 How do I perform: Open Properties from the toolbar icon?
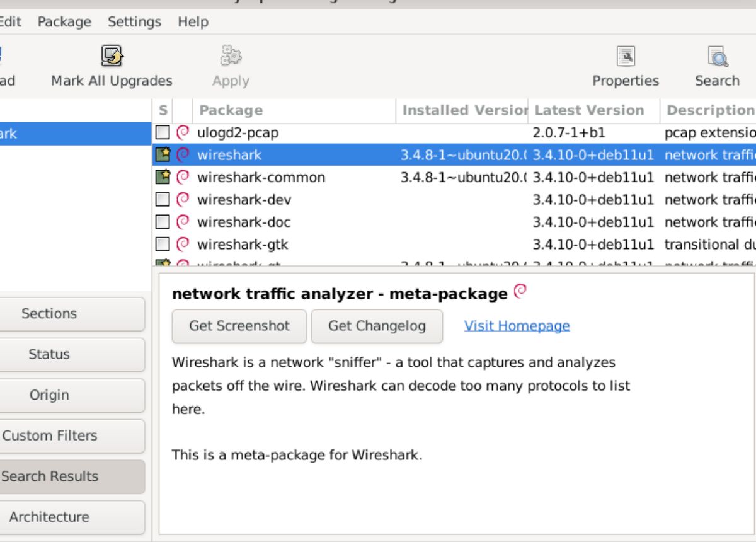(x=625, y=57)
